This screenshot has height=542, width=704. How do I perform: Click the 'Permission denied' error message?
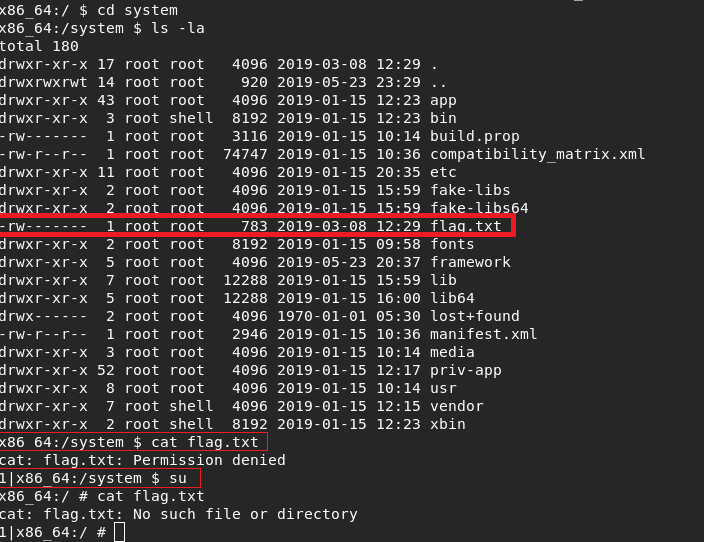[209, 460]
